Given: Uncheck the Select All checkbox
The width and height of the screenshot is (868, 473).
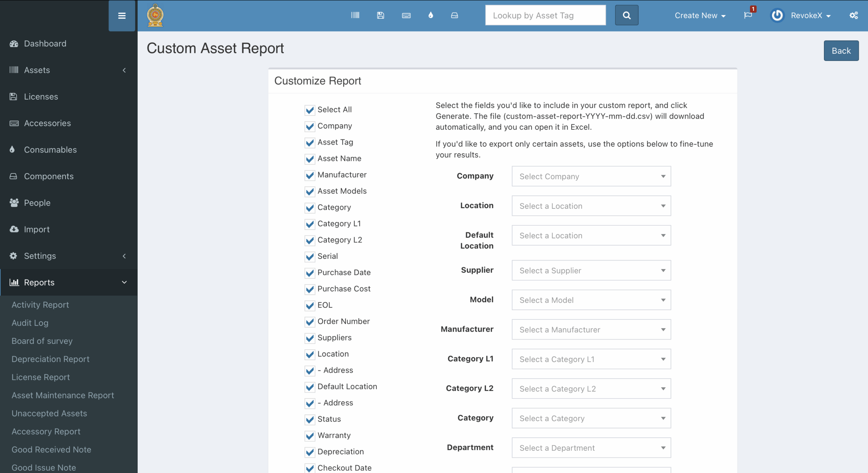Looking at the screenshot, I should click(310, 110).
